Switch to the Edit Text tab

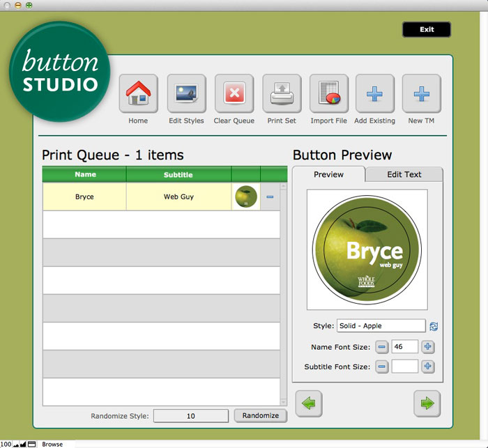coord(404,175)
